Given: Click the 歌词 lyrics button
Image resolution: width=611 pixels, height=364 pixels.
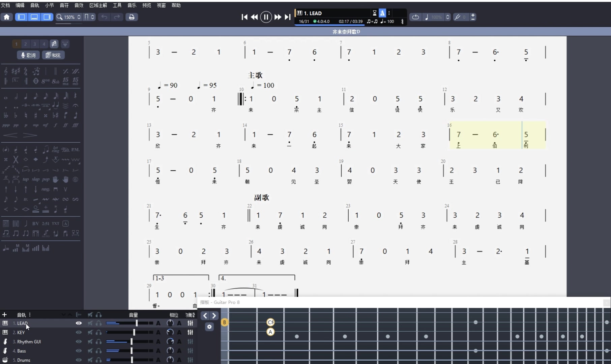Looking at the screenshot, I should (28, 55).
